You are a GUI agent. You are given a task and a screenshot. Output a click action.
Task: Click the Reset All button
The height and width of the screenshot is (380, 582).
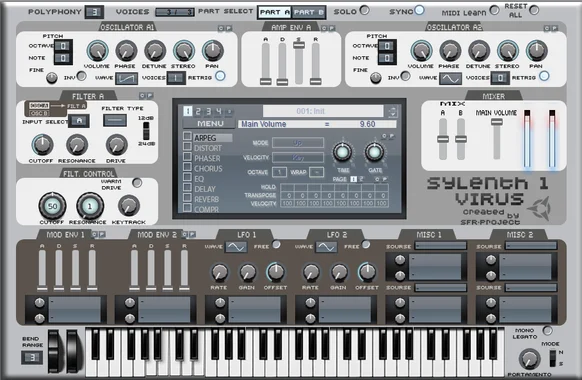point(534,10)
